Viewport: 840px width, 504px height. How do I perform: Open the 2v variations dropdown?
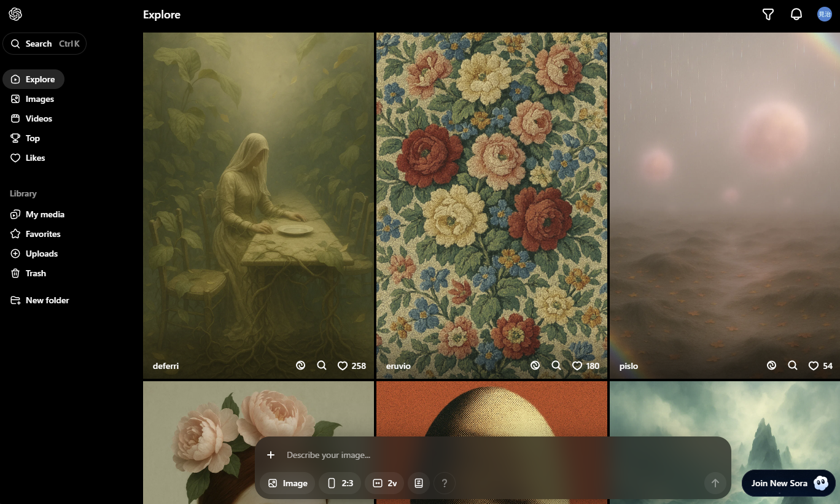coord(384,483)
